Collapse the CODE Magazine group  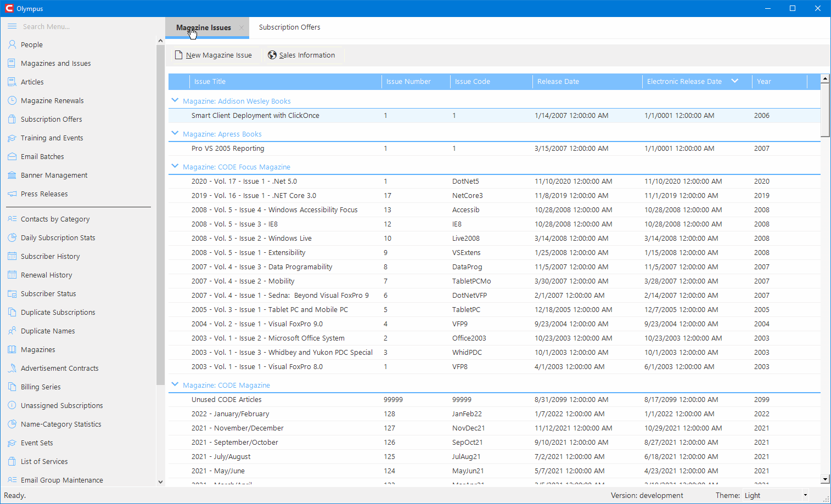tap(175, 384)
